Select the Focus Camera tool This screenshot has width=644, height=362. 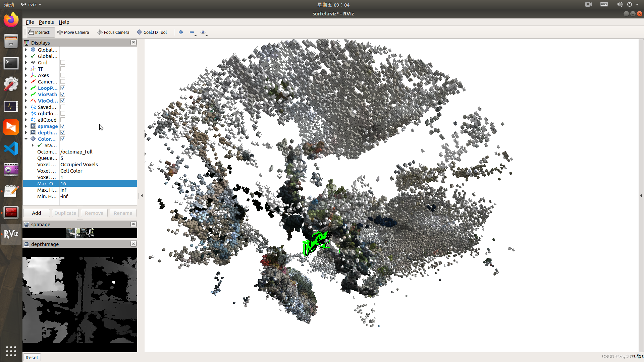(x=113, y=32)
